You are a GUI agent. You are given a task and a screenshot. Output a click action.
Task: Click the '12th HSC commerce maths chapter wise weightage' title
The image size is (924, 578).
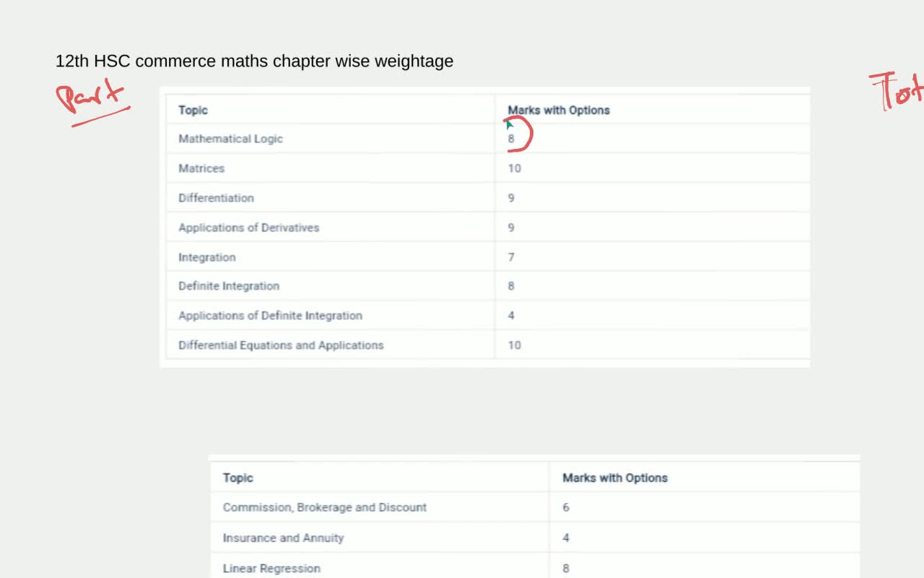click(254, 61)
